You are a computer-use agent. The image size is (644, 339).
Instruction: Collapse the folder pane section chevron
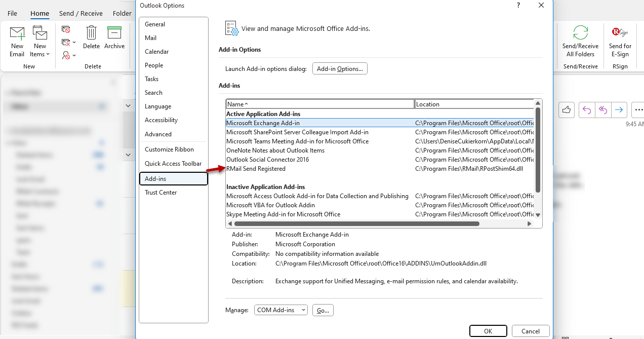(x=128, y=105)
